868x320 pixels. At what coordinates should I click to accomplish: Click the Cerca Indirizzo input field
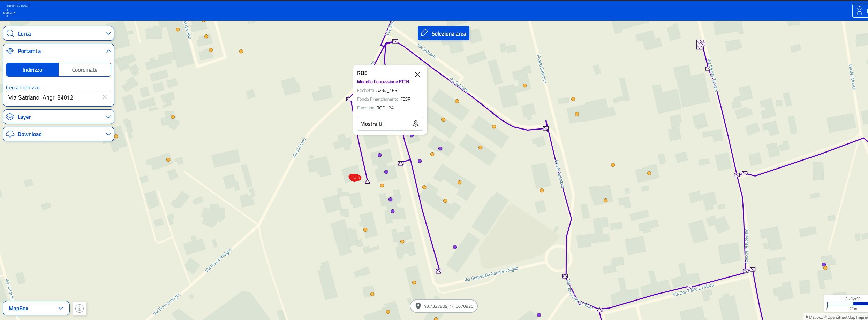pyautogui.click(x=54, y=97)
